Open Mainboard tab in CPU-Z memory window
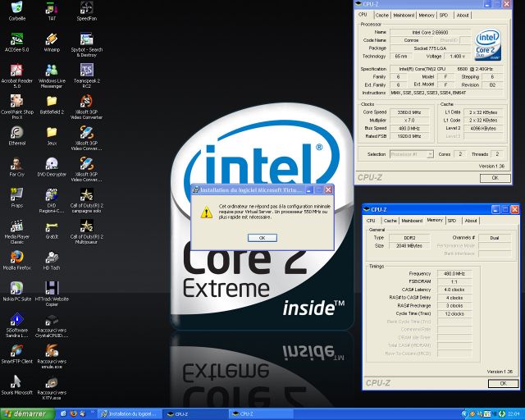This screenshot has height=420, width=525. [412, 221]
